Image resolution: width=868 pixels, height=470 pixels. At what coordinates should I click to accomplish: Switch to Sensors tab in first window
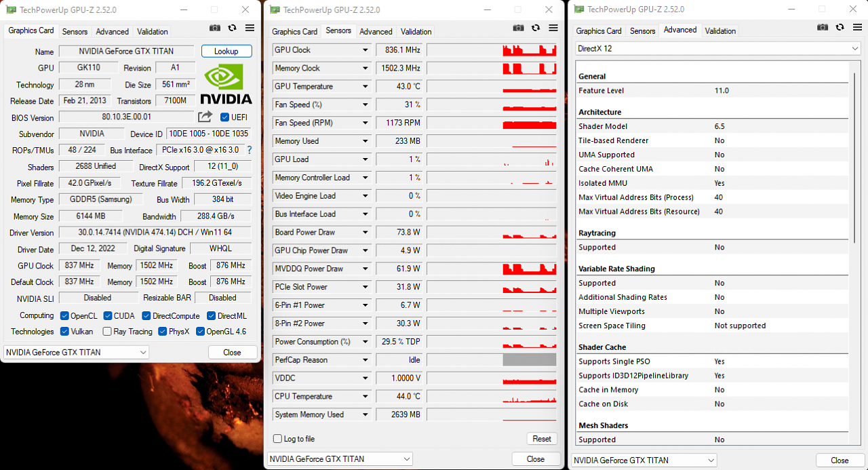coord(75,32)
